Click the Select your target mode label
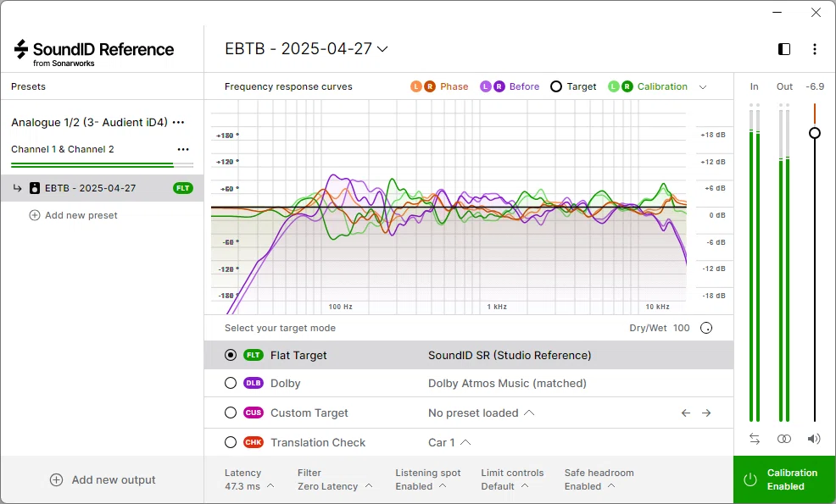 [x=280, y=328]
